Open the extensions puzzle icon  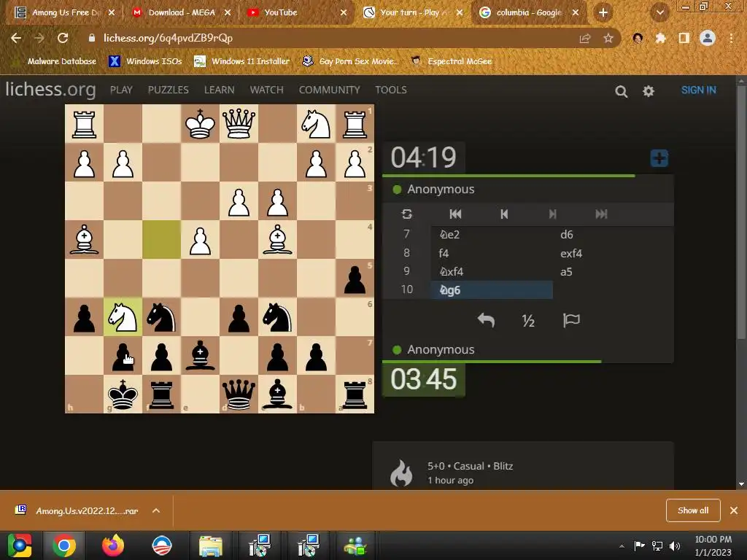coord(660,39)
